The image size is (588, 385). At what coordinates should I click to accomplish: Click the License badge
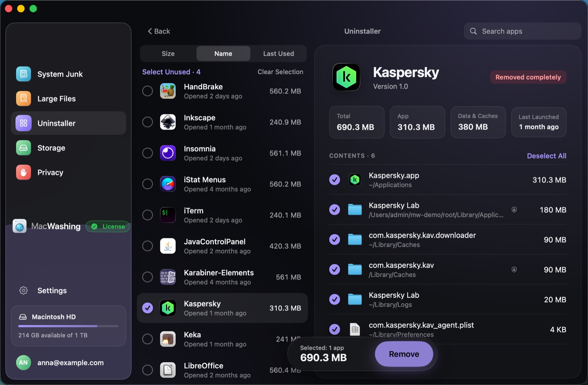pyautogui.click(x=108, y=227)
